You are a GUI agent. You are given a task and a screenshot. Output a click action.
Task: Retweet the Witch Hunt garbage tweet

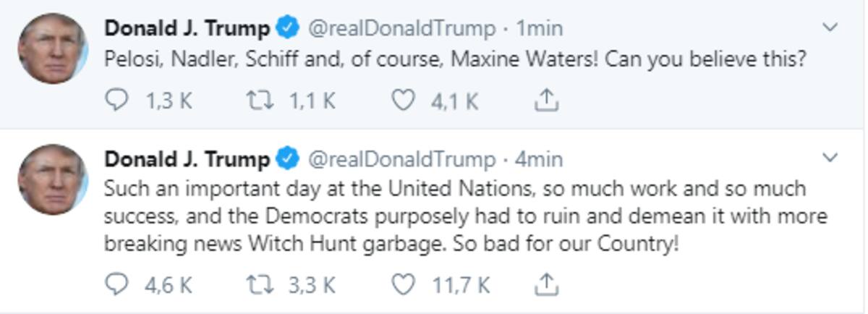(x=260, y=284)
